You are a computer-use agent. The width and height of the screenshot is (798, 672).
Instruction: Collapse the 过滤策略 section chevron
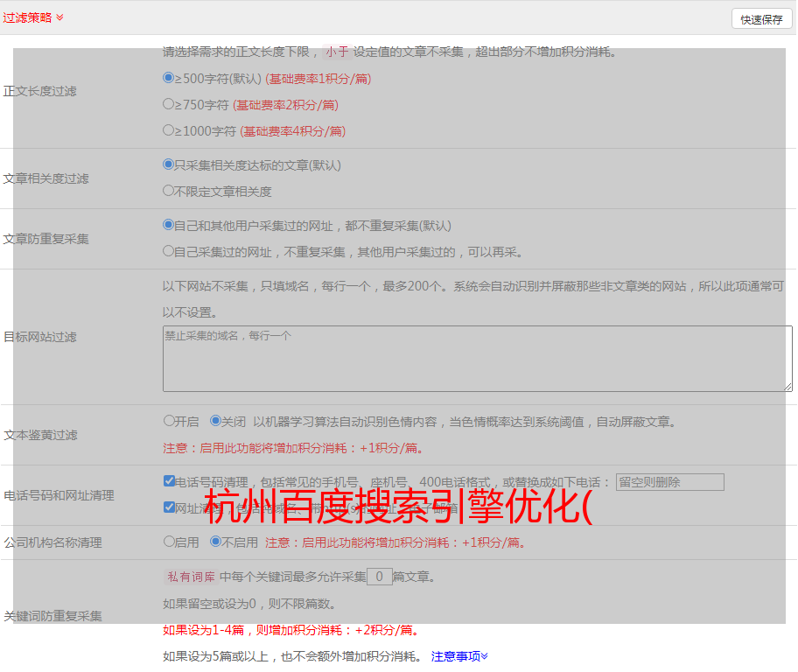pos(59,17)
